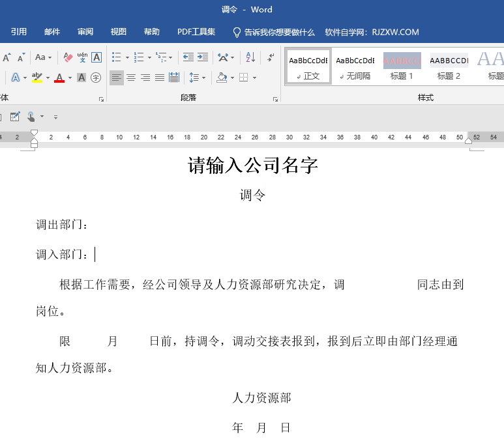Image resolution: width=504 pixels, height=443 pixels.
Task: Expand the font color dropdown arrow
Action: click(x=70, y=78)
